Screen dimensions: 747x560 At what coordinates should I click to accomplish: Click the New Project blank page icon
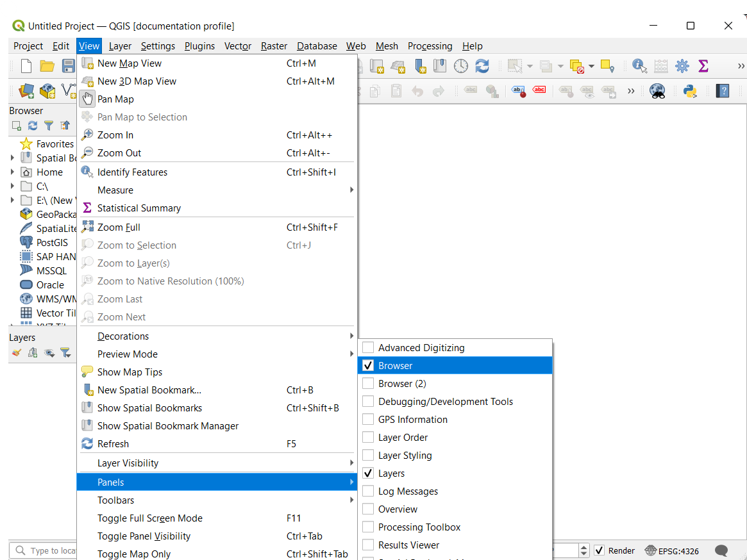pyautogui.click(x=26, y=66)
